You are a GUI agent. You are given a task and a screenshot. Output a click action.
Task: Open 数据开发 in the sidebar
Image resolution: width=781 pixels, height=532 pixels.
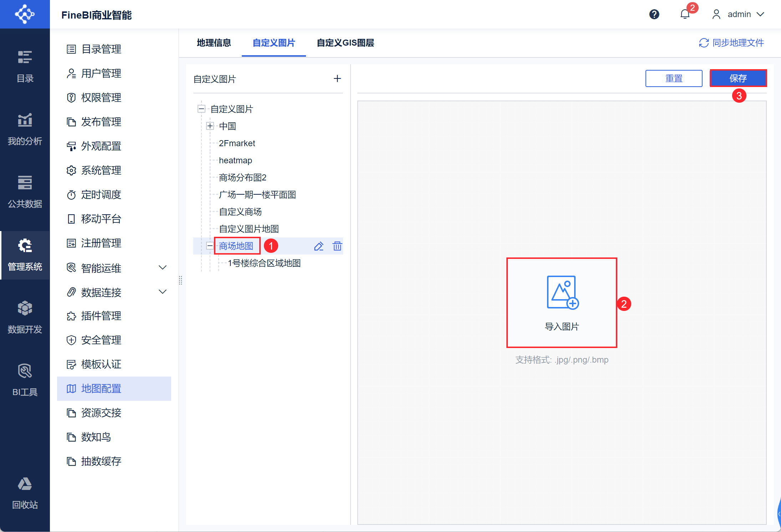point(25,317)
